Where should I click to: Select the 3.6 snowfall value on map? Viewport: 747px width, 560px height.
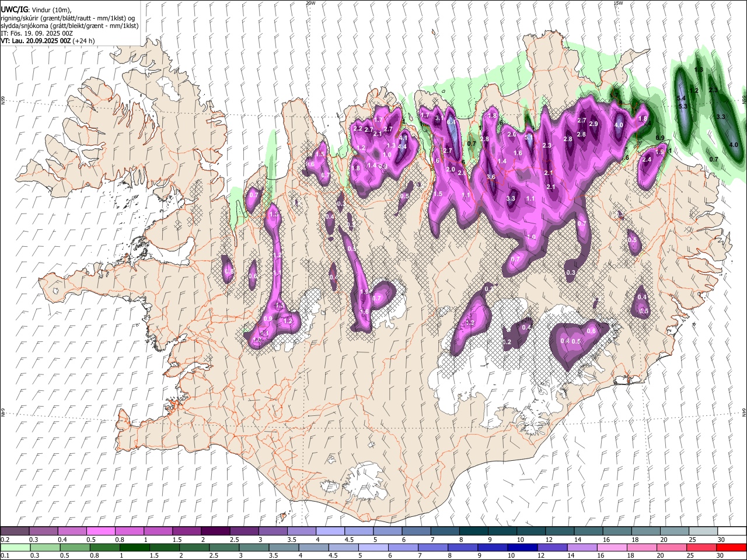[x=491, y=177]
